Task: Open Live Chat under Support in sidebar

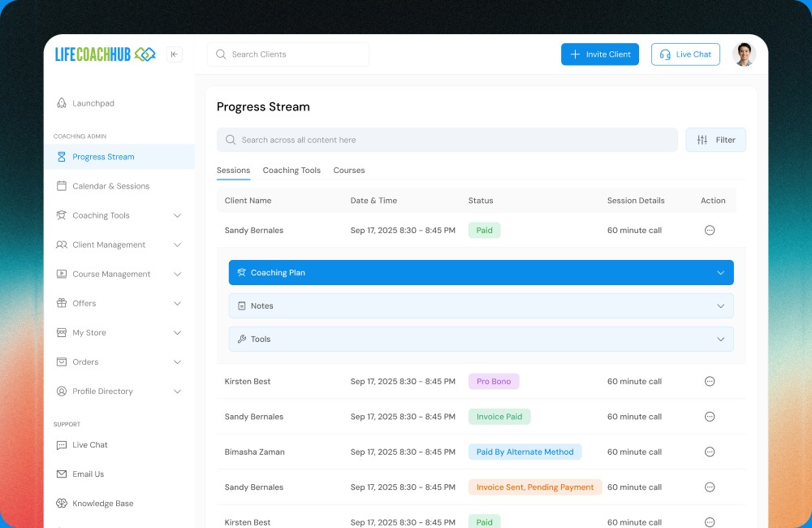Action: (x=89, y=444)
